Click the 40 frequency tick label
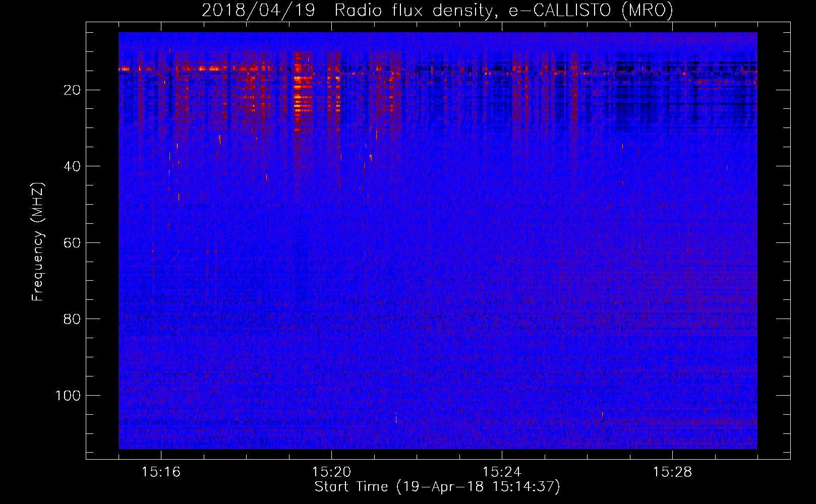Viewport: 816px width, 504px height. pyautogui.click(x=72, y=166)
